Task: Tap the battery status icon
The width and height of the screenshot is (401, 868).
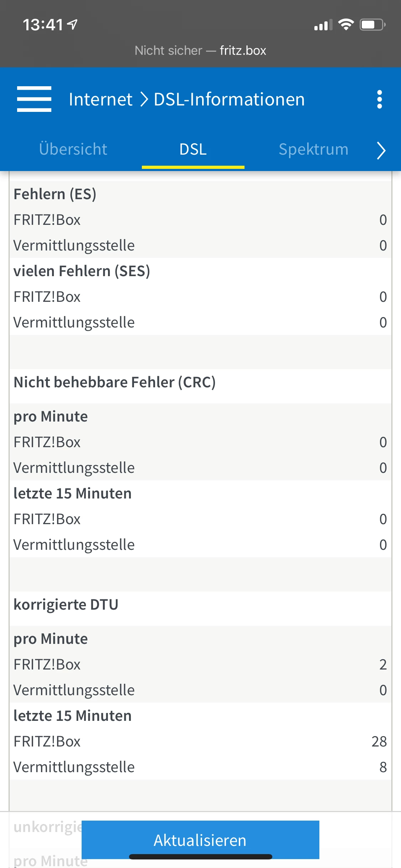Action: point(372,25)
